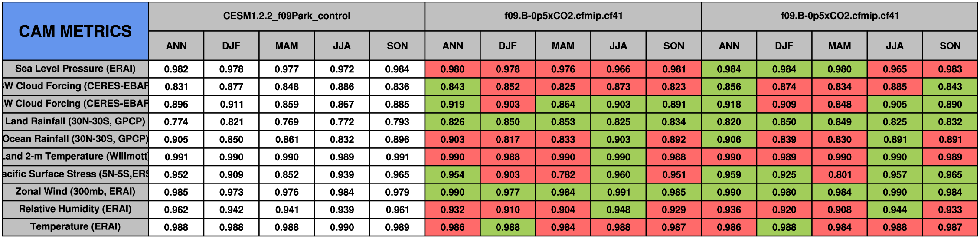Click the Land 2-m Temperature row label
The height and width of the screenshot is (239, 980).
click(x=75, y=157)
